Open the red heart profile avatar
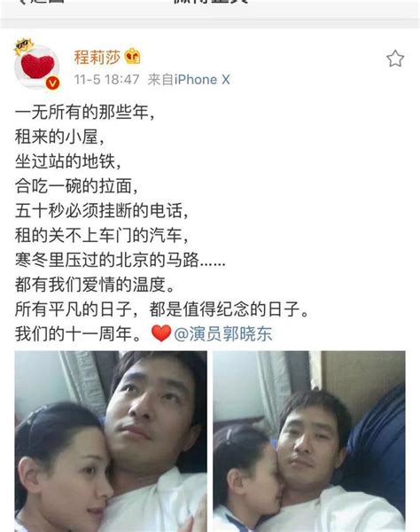The height and width of the screenshot is (532, 420). click(x=37, y=66)
